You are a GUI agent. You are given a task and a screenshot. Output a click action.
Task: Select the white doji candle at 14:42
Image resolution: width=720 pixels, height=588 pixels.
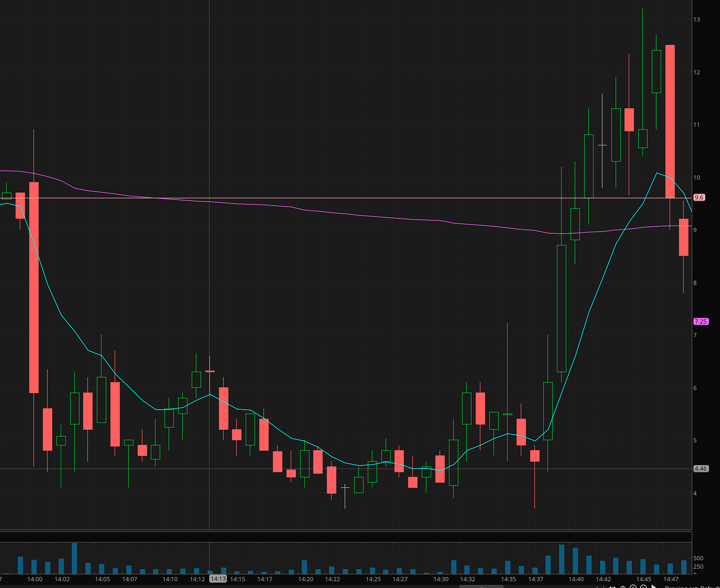click(x=602, y=145)
